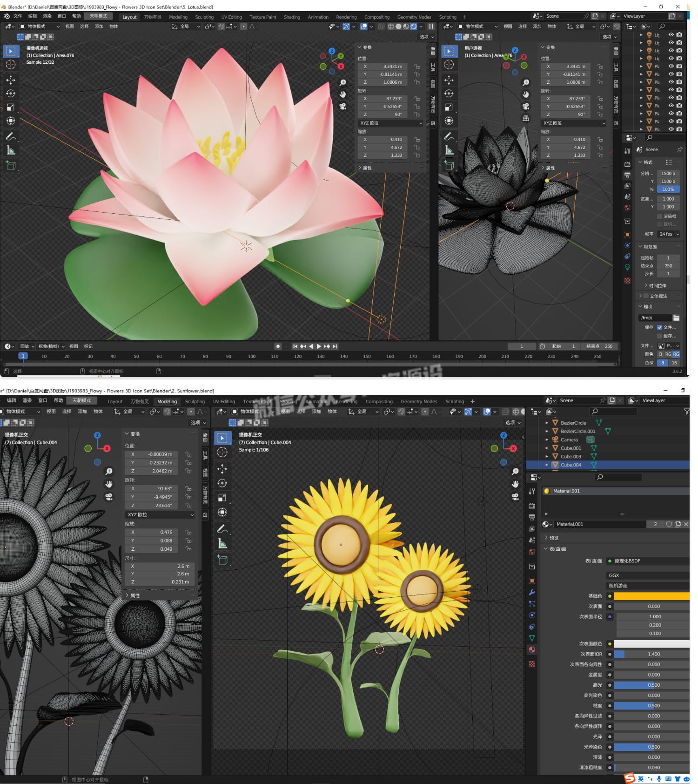The width and height of the screenshot is (698, 784).
Task: Click camera view gizmo in Lotus camera viewport
Action: 343,106
